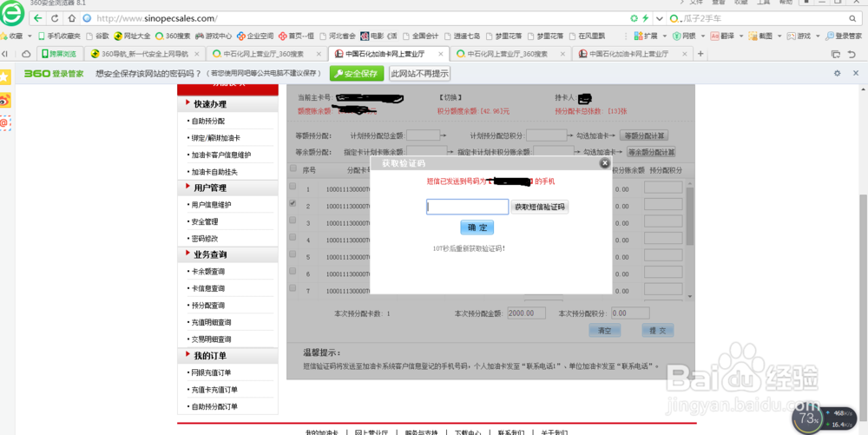Open 网址大全 bookmark

(132, 36)
